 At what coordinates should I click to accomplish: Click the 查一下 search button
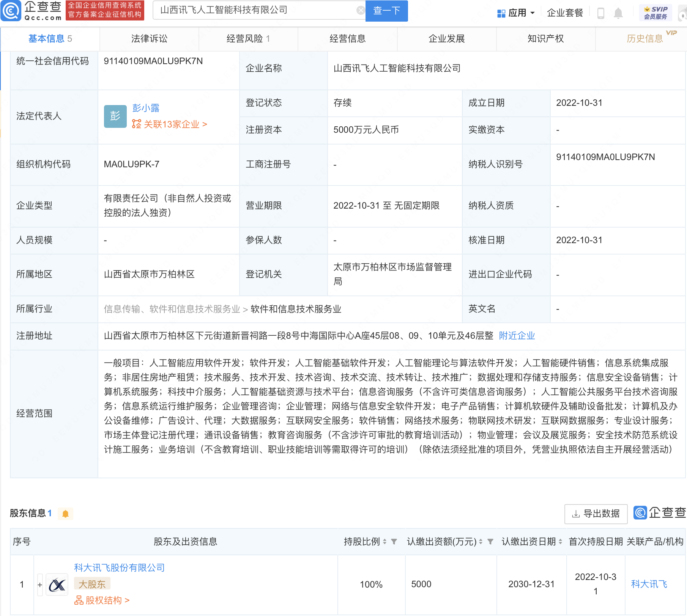pos(386,11)
